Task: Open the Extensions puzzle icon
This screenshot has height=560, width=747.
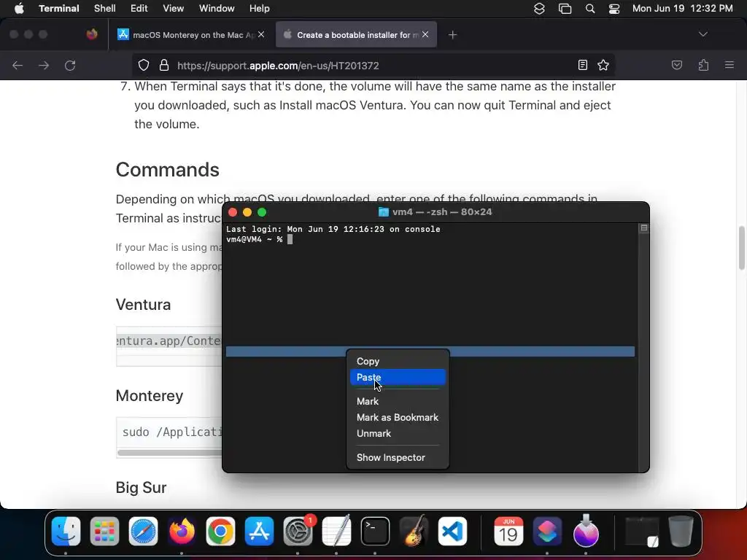Action: point(703,65)
